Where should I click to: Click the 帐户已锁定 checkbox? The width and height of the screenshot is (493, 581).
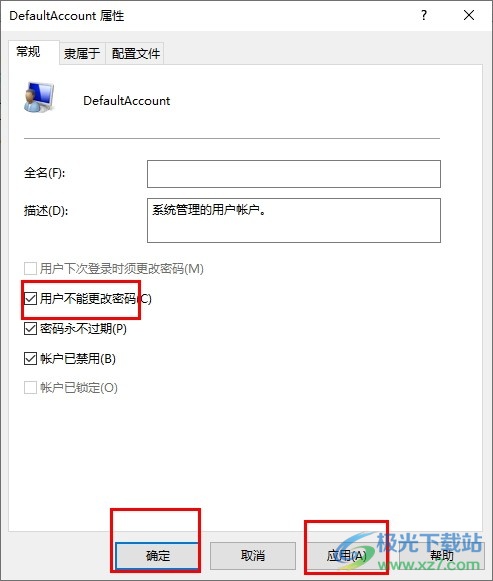[x=30, y=388]
